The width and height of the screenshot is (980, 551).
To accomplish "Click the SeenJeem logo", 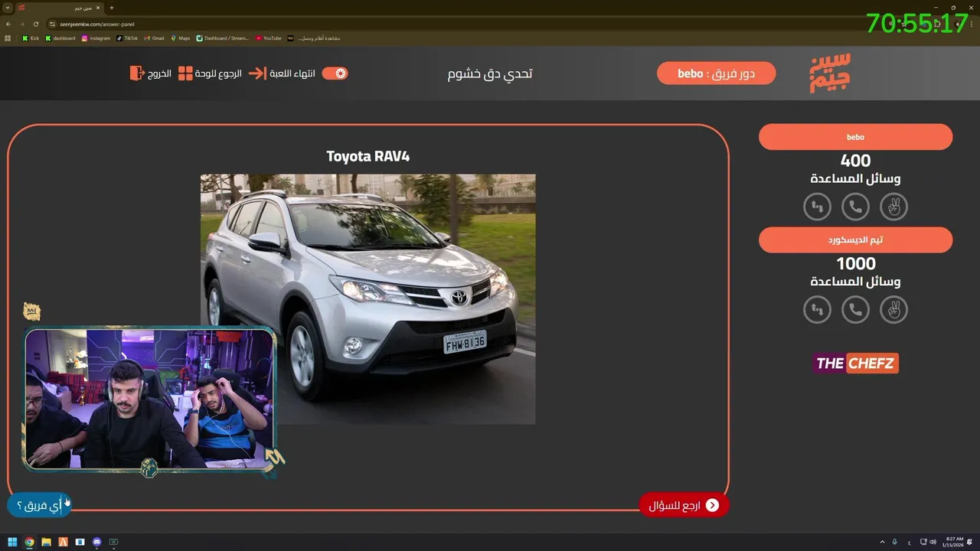I will click(x=830, y=73).
